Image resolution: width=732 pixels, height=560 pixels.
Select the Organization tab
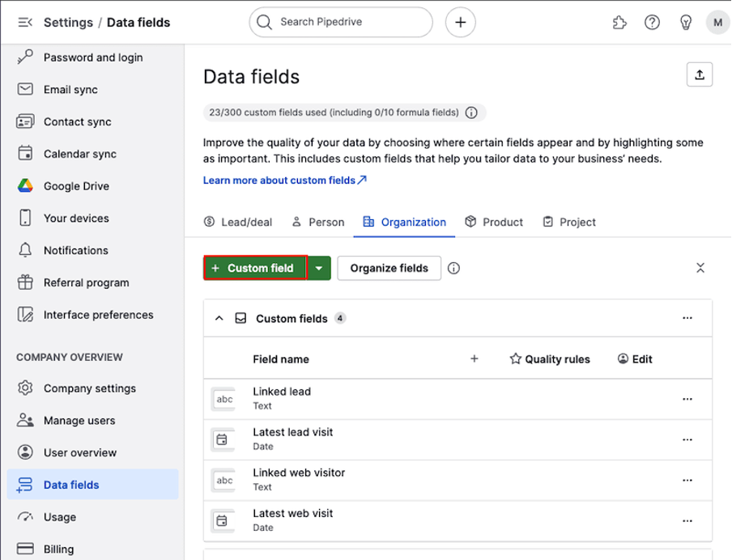pyautogui.click(x=404, y=222)
